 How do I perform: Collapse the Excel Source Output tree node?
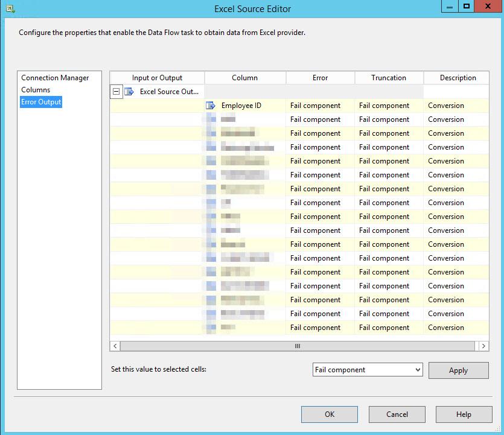click(x=116, y=92)
